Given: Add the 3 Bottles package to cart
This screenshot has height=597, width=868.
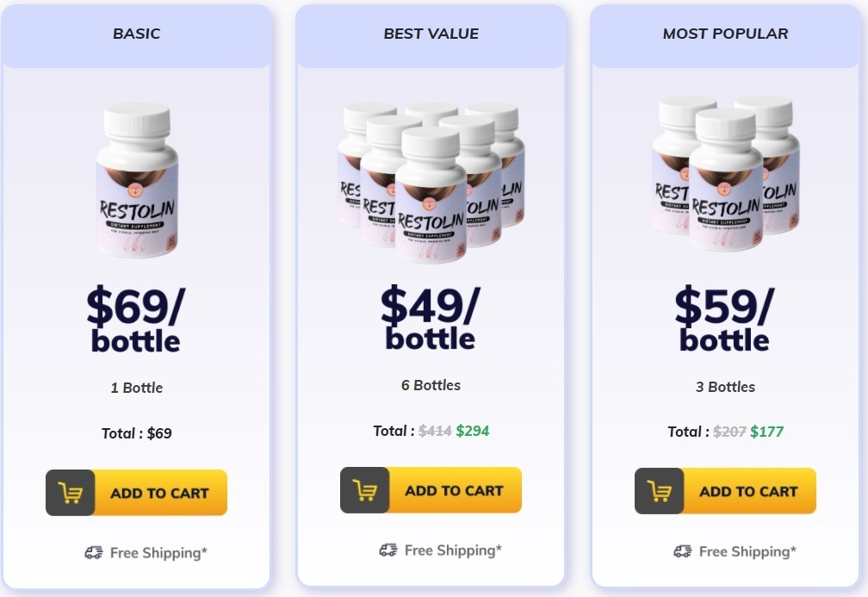Looking at the screenshot, I should (725, 491).
